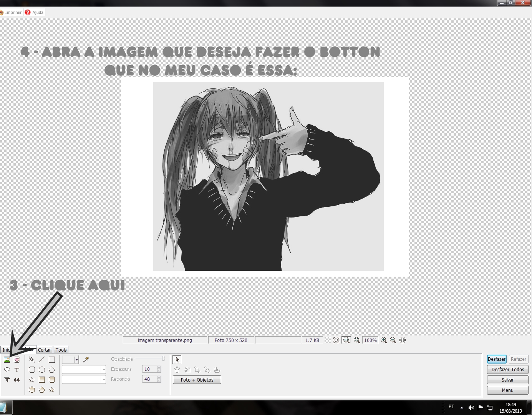
Task: Click the zoom in magnifier icon
Action: pos(384,340)
